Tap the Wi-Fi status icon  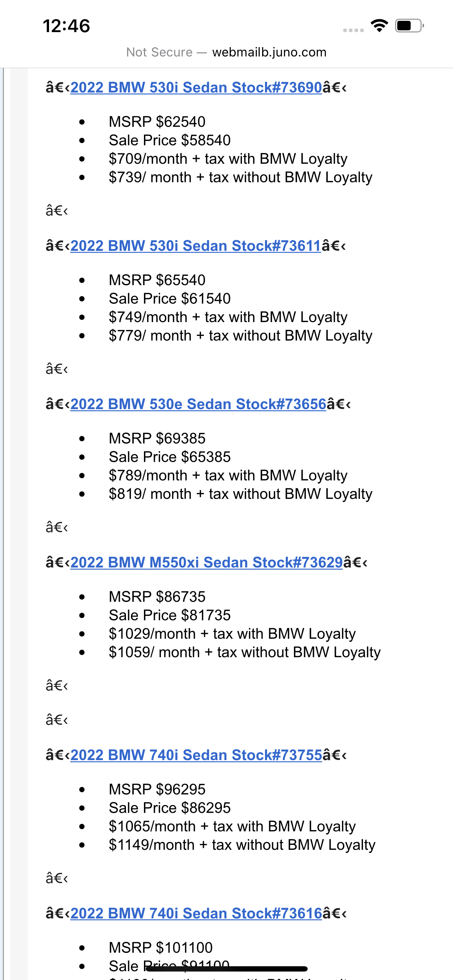[x=379, y=25]
